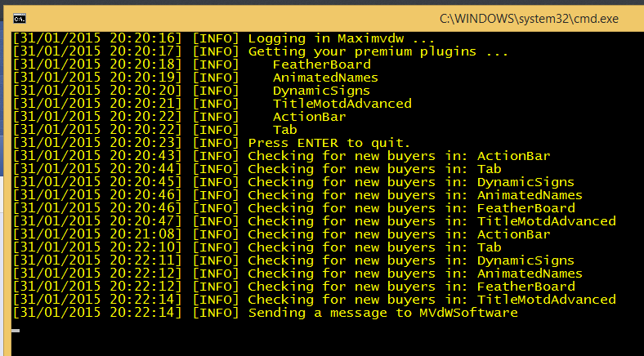The width and height of the screenshot is (644, 356).
Task: Click ActionBar in the premium plugins list
Action: tap(310, 118)
